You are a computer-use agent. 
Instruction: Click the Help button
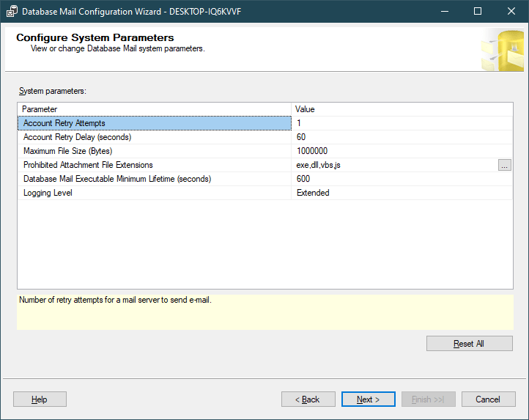click(40, 399)
